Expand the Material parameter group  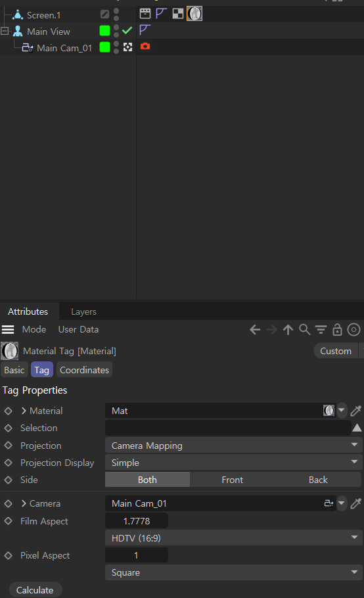click(x=24, y=411)
